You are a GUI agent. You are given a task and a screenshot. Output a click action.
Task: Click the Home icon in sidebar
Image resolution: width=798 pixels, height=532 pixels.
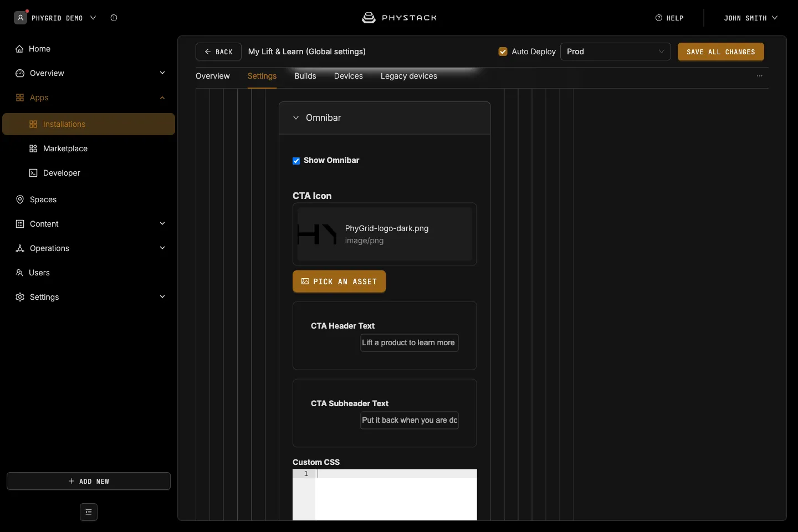(19, 49)
